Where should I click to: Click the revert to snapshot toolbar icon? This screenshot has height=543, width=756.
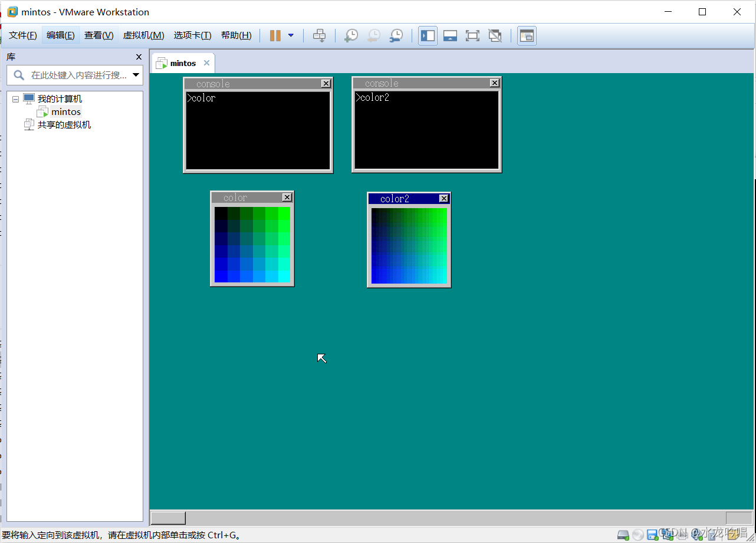373,35
